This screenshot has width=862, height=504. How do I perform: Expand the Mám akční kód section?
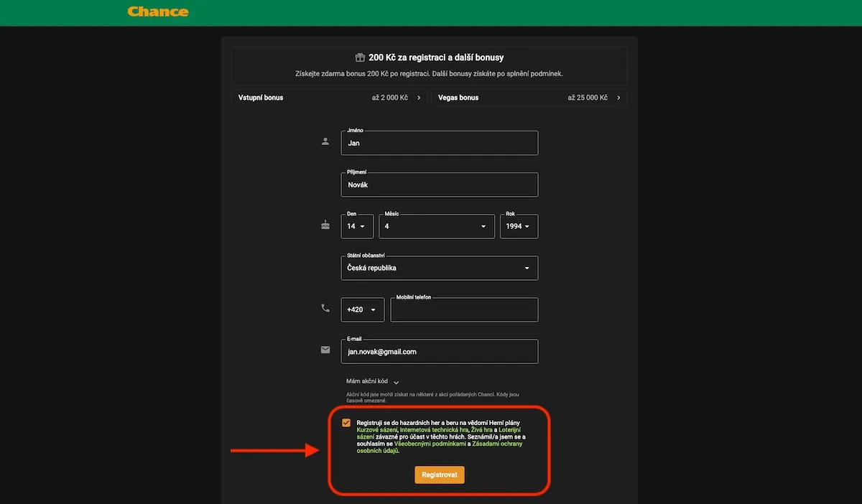point(372,381)
